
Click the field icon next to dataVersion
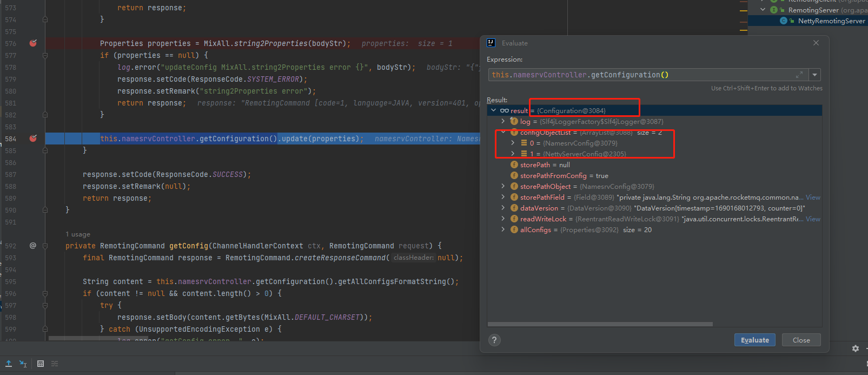514,208
